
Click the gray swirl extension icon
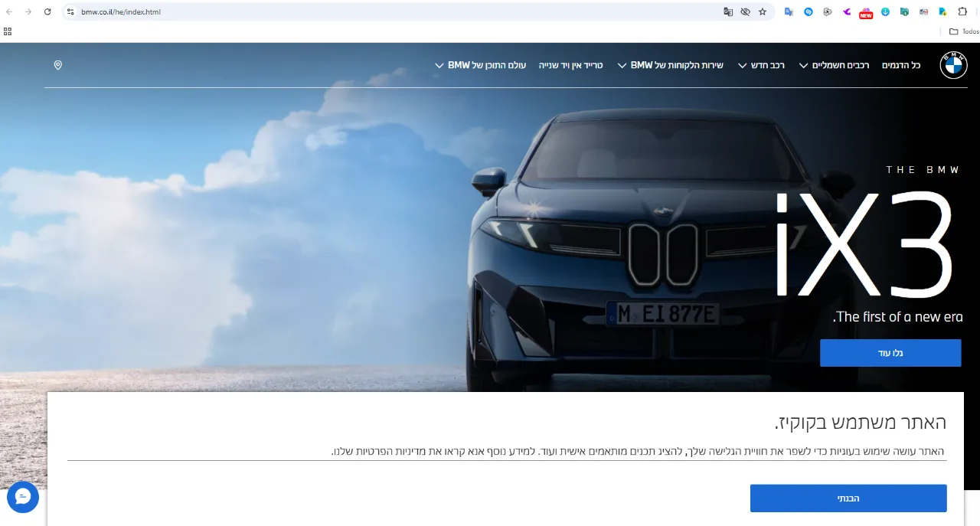[x=828, y=11]
